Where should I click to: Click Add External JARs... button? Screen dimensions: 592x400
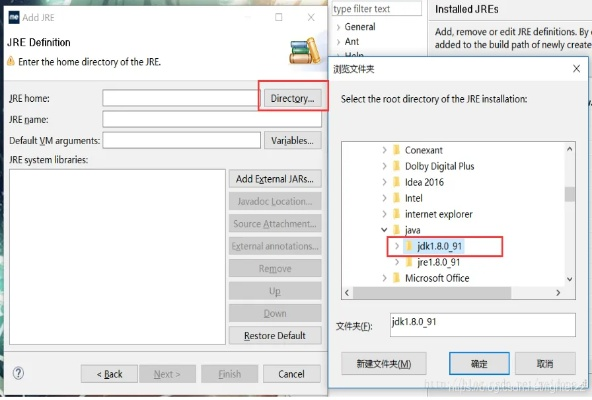click(275, 179)
